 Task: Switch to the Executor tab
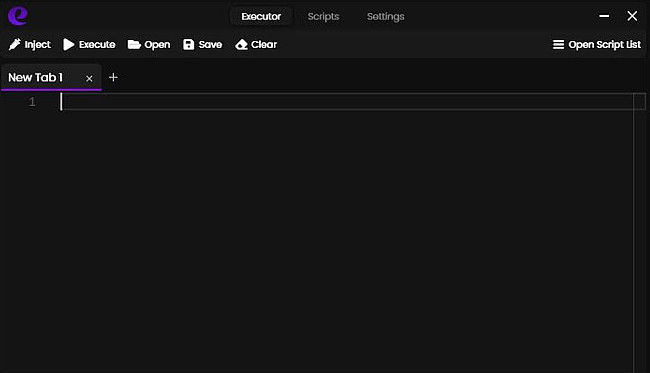click(261, 17)
